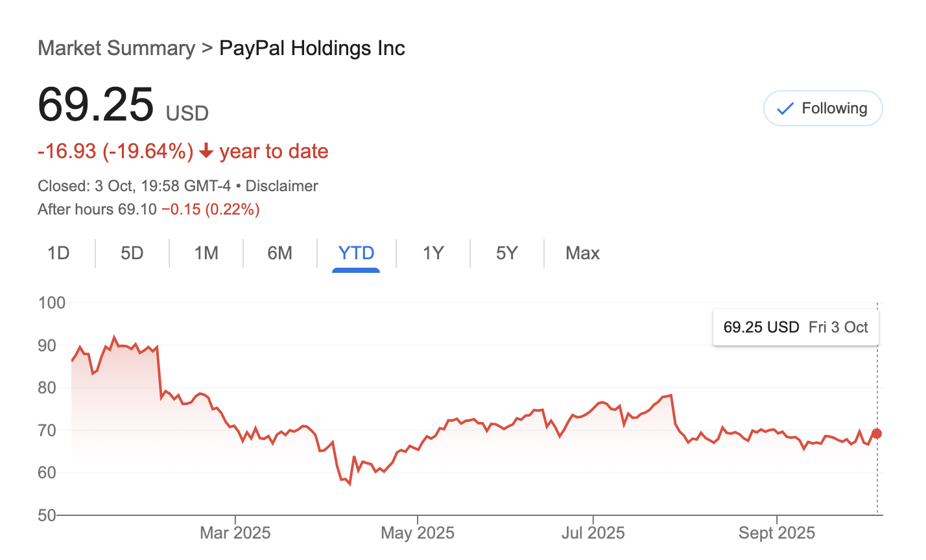
Task: Open the Disclaimer link
Action: (x=281, y=186)
